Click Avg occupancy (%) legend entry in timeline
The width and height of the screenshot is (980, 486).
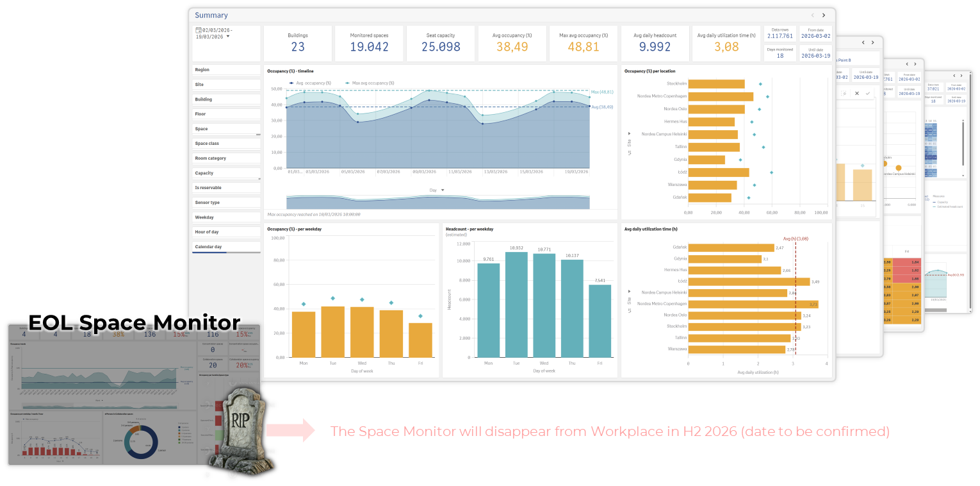pyautogui.click(x=310, y=83)
